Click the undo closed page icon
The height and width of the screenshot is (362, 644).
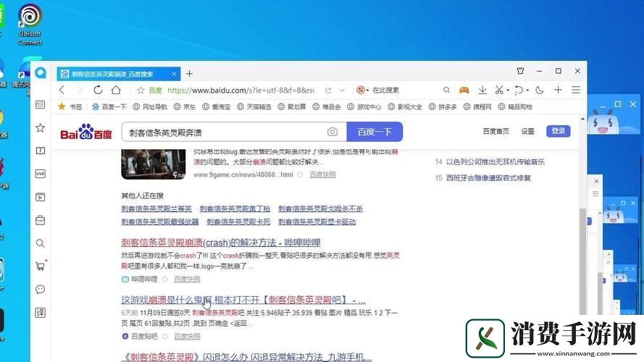[519, 90]
